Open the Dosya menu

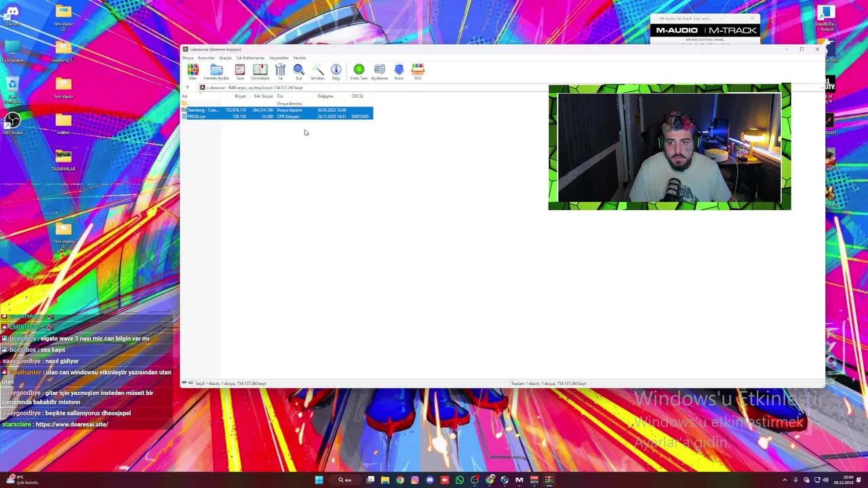pos(188,58)
